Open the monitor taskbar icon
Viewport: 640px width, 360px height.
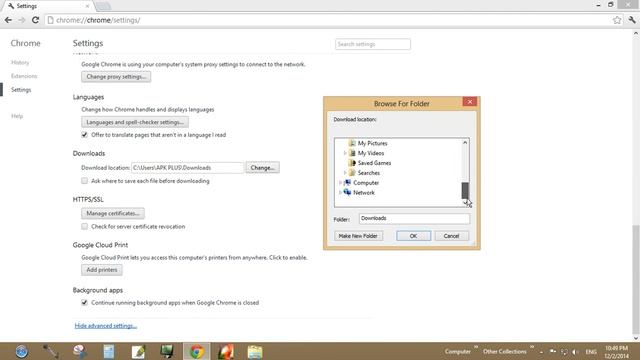point(167,351)
